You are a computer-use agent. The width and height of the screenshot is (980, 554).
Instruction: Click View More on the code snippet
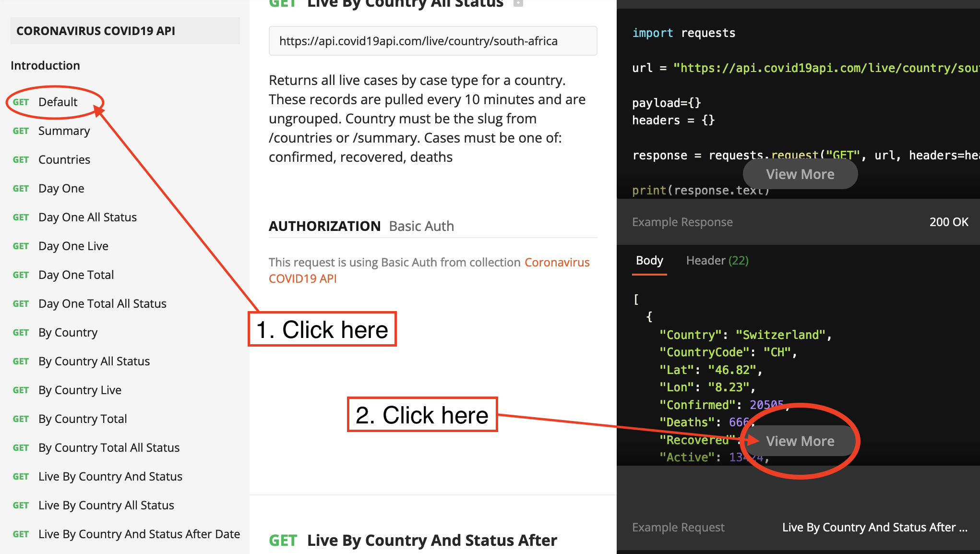(800, 174)
